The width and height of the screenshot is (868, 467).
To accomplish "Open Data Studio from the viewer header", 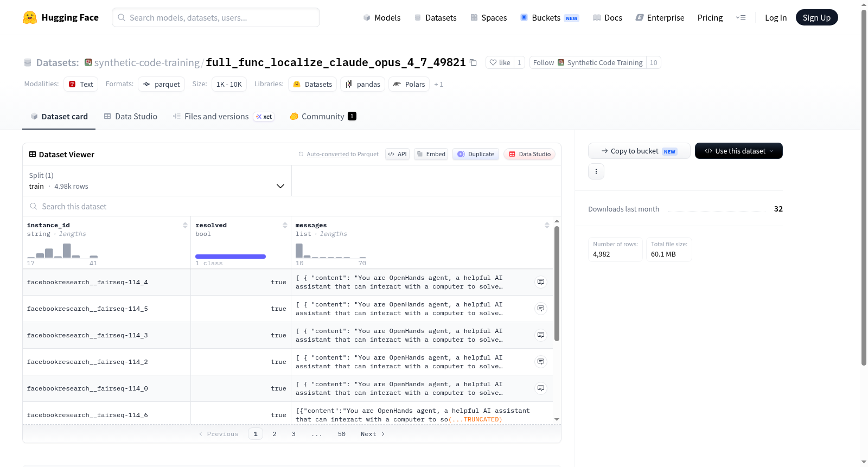I will point(529,154).
